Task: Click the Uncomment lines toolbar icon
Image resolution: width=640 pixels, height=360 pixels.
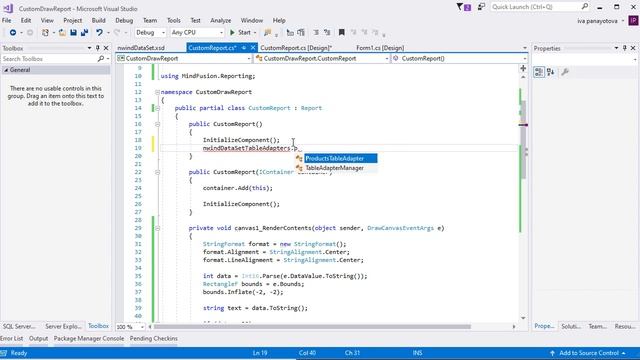Action: [327, 32]
